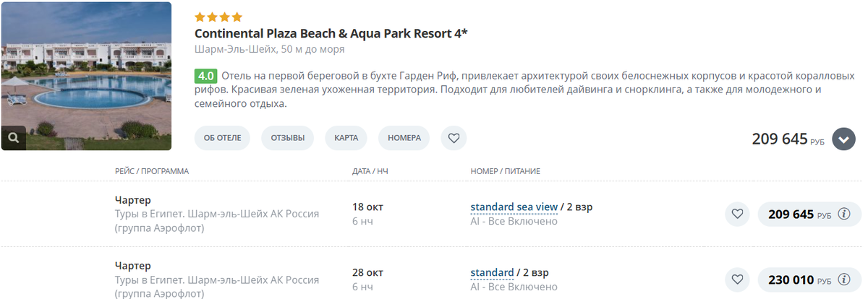This screenshot has width=868, height=299.
Task: Open the ОБ ОТЕЛЕ tab
Action: tap(222, 138)
